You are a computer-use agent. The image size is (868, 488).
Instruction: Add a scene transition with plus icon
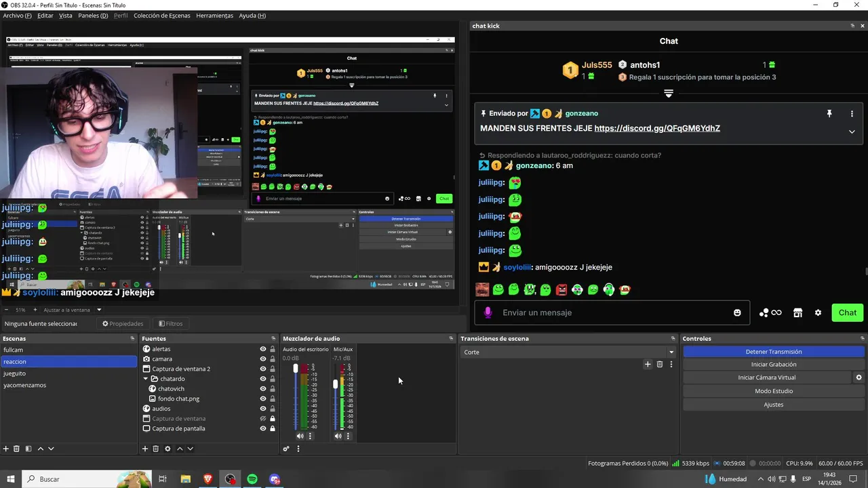click(648, 364)
